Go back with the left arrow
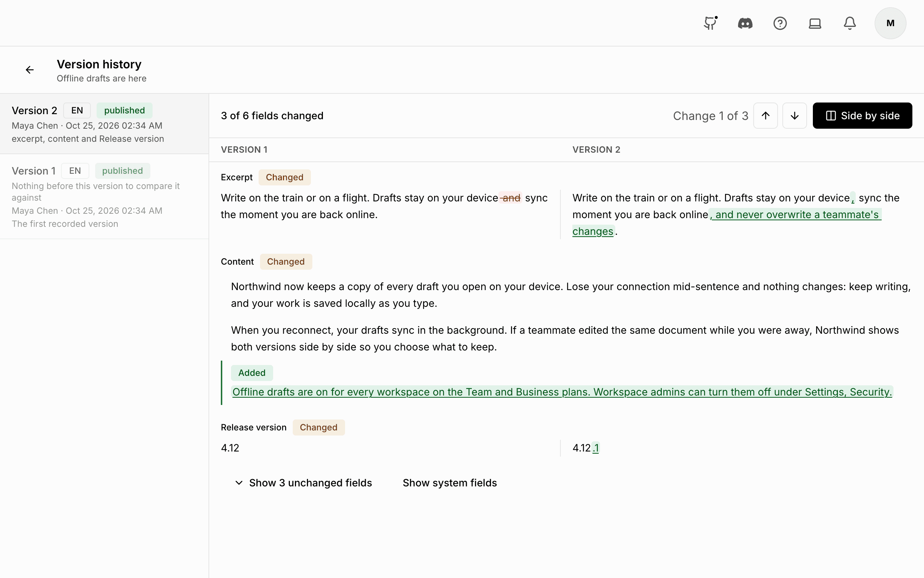 point(30,69)
